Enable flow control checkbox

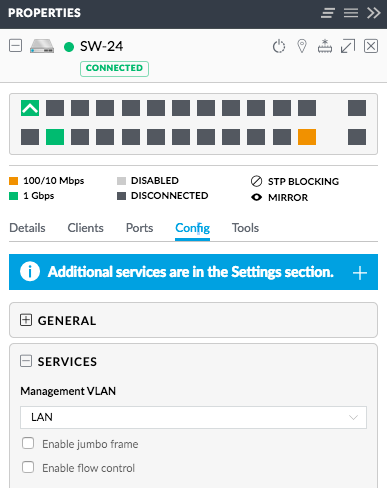(28, 467)
